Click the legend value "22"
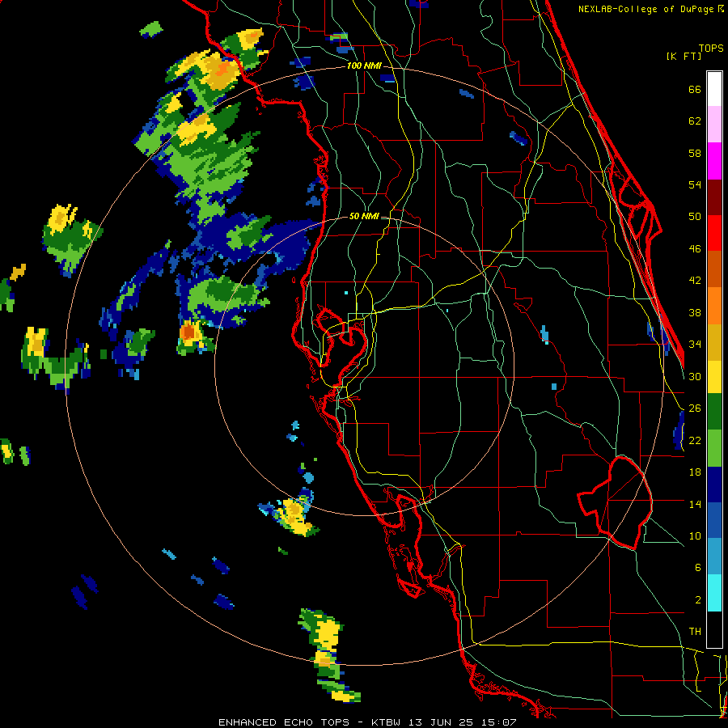The height and width of the screenshot is (728, 728). coord(695,440)
